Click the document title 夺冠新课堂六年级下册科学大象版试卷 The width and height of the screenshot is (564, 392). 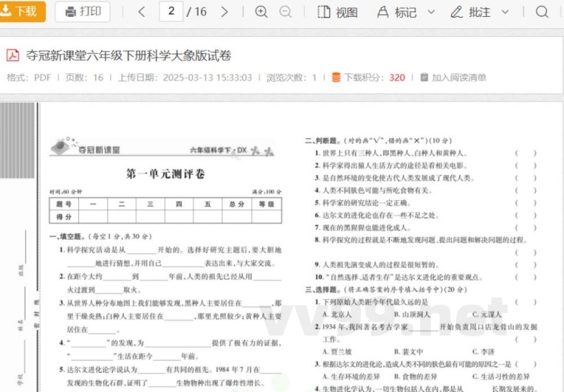(x=128, y=56)
